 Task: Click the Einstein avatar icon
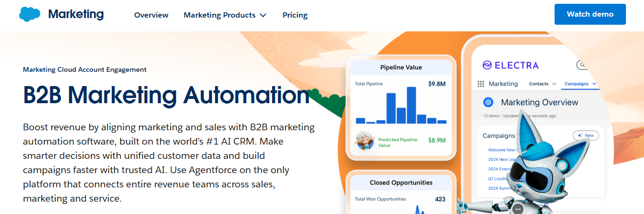pyautogui.click(x=364, y=140)
